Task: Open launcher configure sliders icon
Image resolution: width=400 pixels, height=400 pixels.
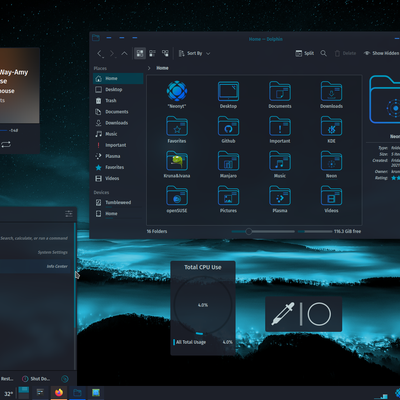Action: click(x=69, y=214)
